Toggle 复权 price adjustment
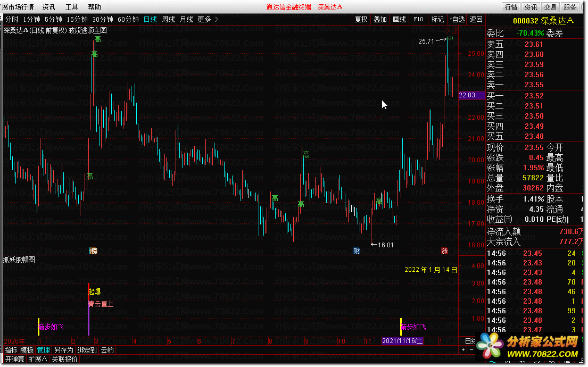 click(x=361, y=19)
